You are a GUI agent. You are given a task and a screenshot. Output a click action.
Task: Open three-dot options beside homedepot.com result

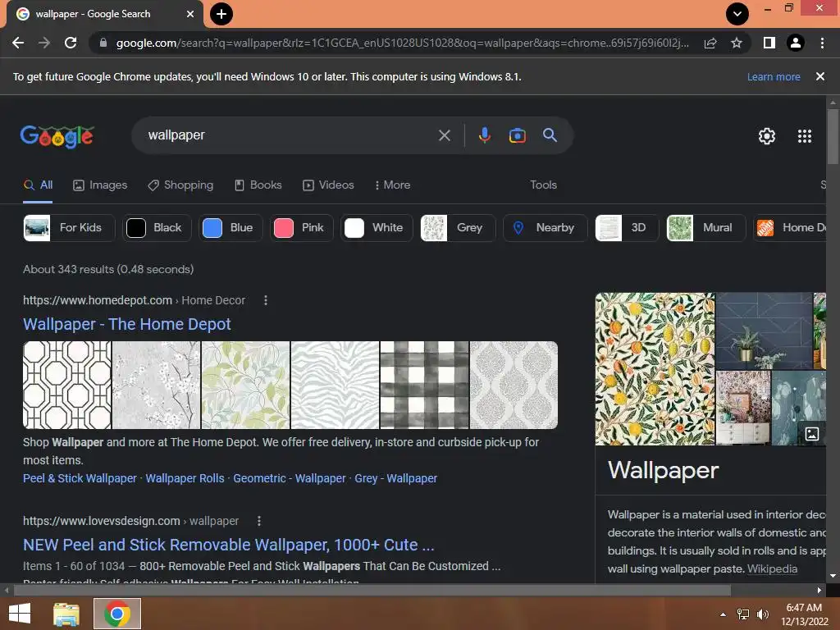point(266,300)
